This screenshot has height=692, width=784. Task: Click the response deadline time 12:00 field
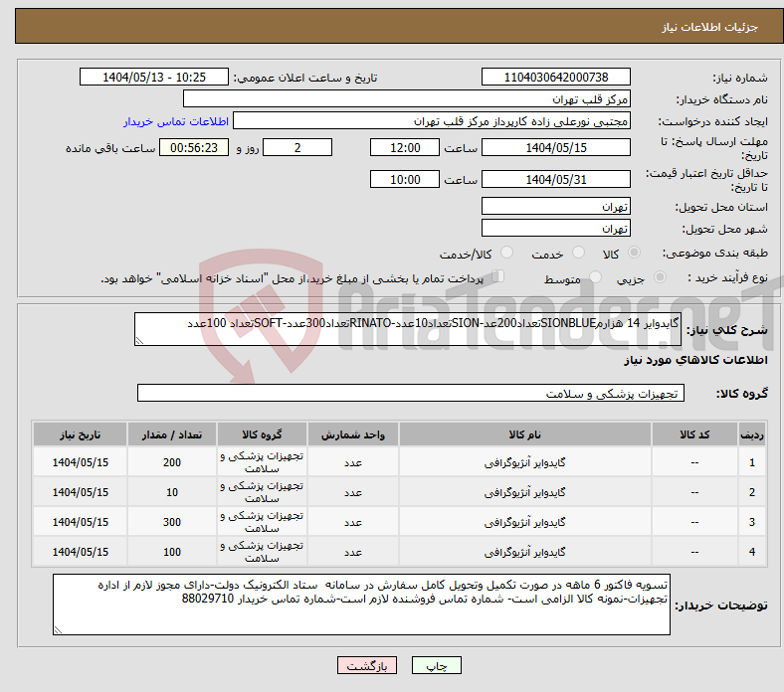click(405, 147)
